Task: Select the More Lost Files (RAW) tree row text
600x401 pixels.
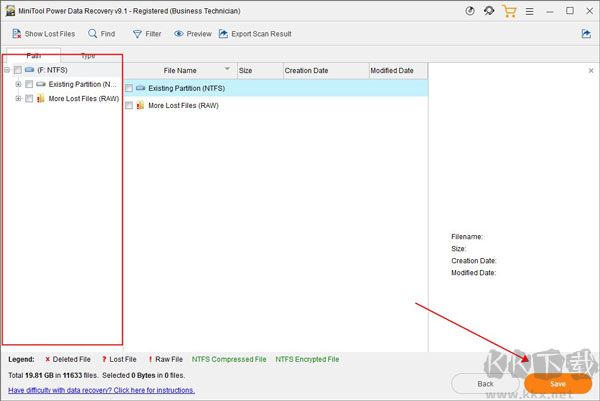Action: [x=84, y=99]
